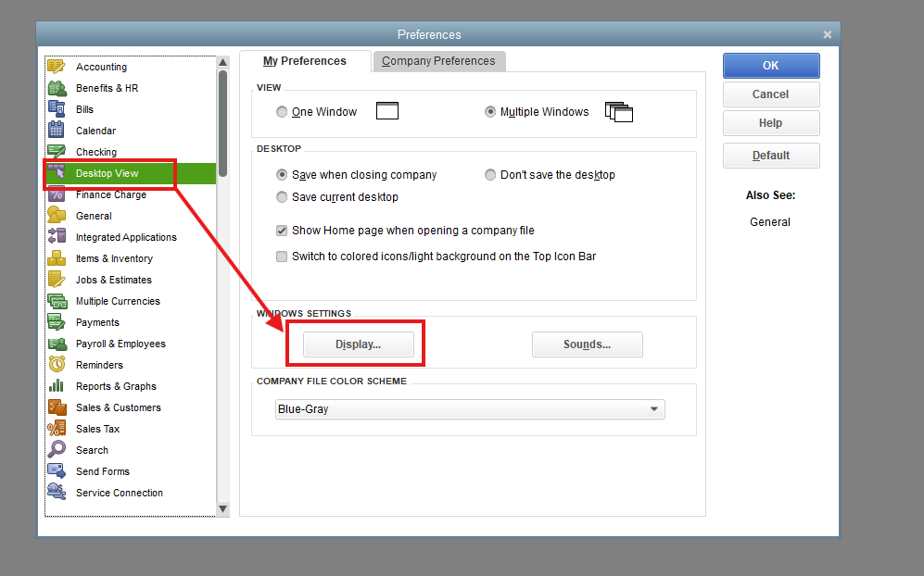924x576 pixels.
Task: Click the Sales Tax percent icon
Action: 57,428
